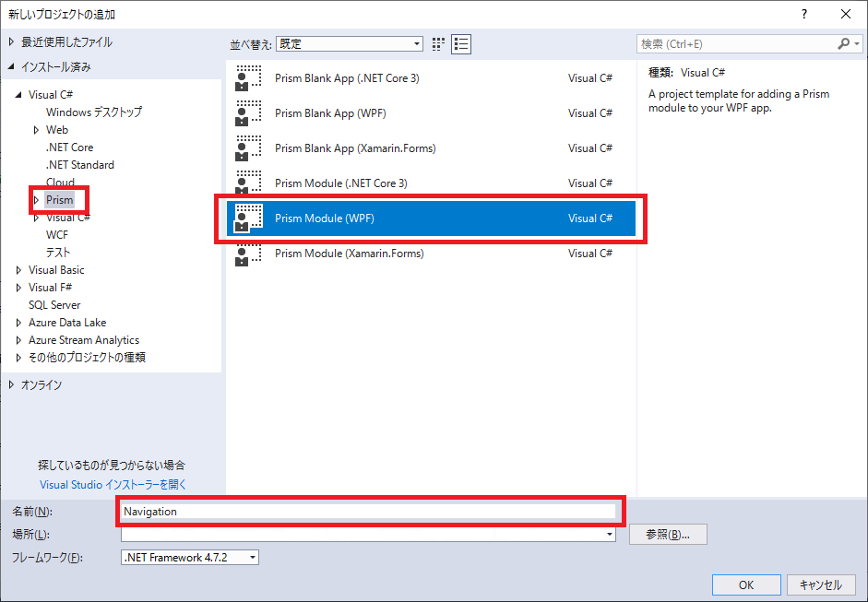Viewport: 868px width, 602px height.
Task: Open the 場所 location dropdown arrow
Action: point(610,535)
